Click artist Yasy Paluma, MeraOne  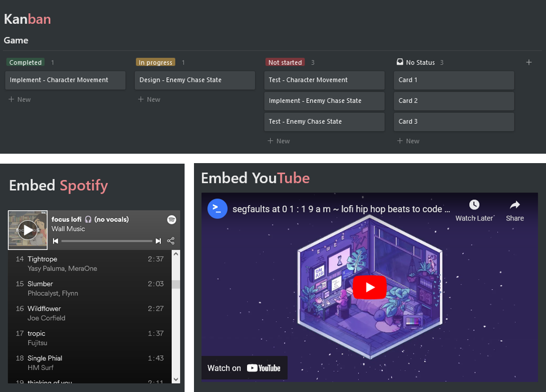[62, 269]
